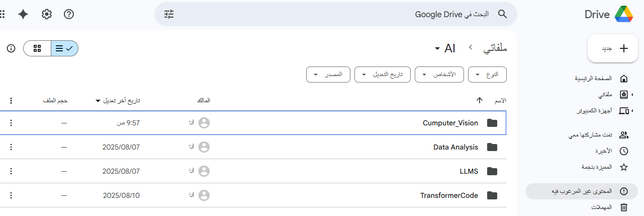The width and height of the screenshot is (644, 216).
Task: Open the Gemini sparkle icon
Action: point(23,14)
